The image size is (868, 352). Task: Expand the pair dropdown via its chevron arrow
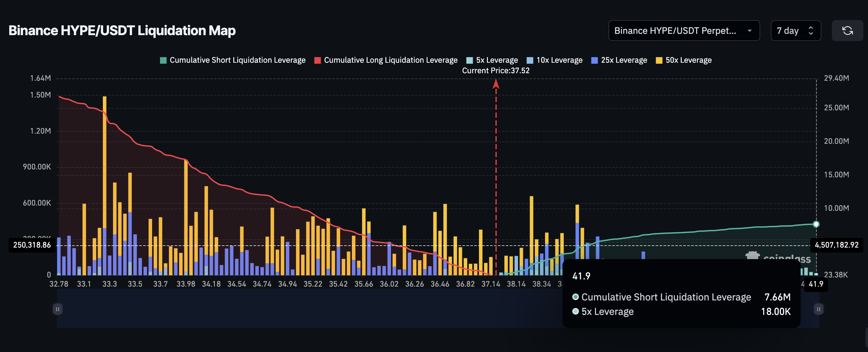tap(749, 31)
